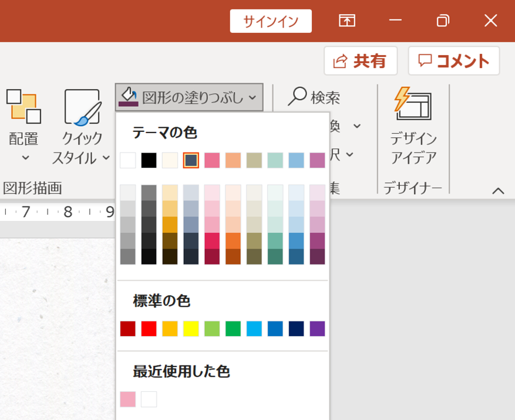Screen dimensions: 515x420
Task: Pick blue standard color
Action: (275, 328)
